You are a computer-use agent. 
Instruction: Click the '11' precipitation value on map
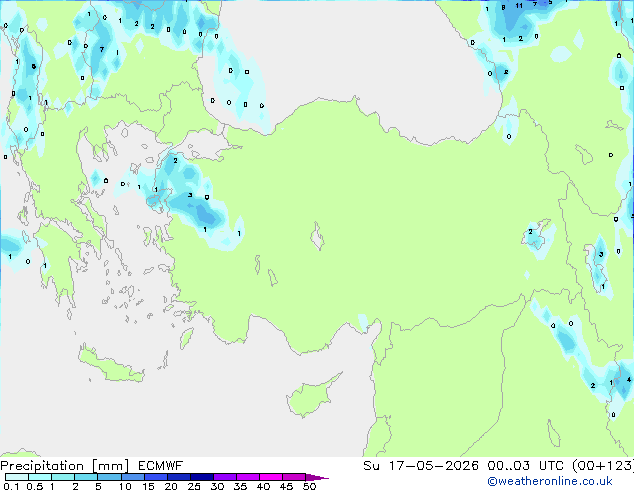[519, 6]
